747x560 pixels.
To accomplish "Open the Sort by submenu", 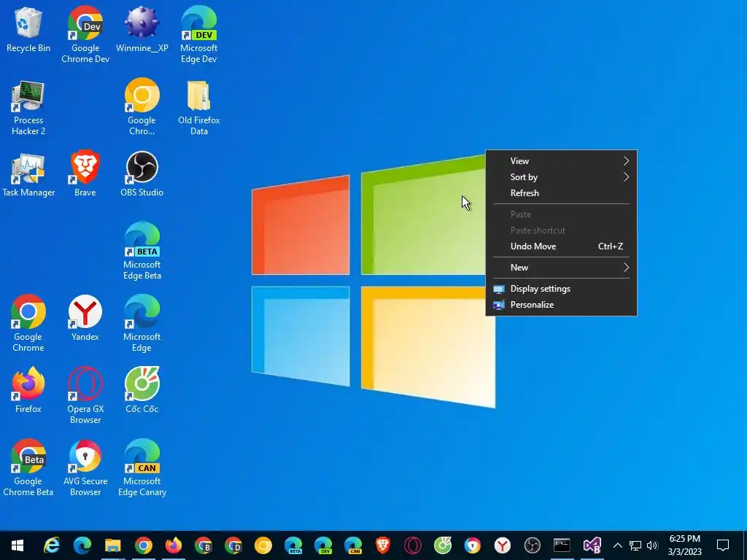I will tap(561, 177).
